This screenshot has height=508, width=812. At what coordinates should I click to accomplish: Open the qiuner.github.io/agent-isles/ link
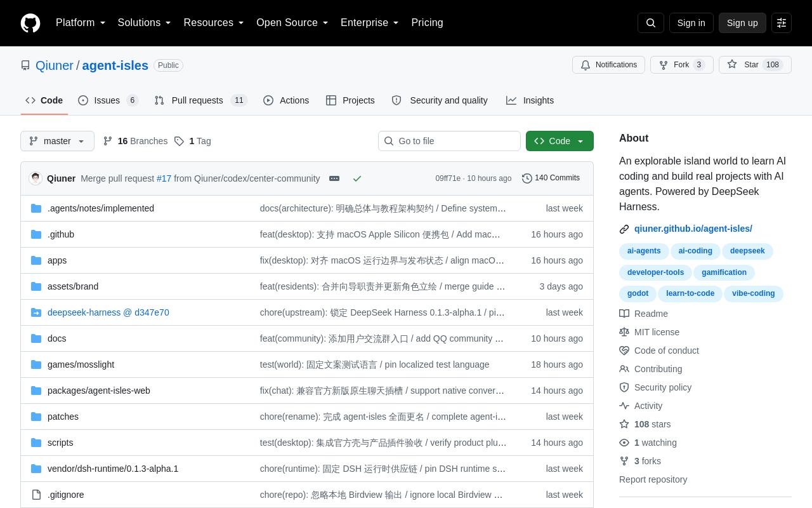click(x=693, y=229)
